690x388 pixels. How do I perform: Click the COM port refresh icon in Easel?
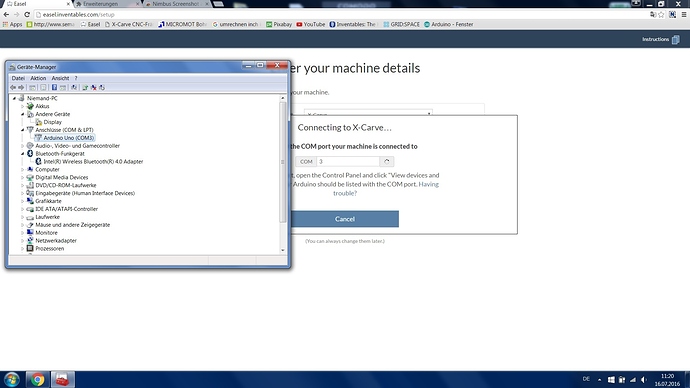tap(387, 161)
